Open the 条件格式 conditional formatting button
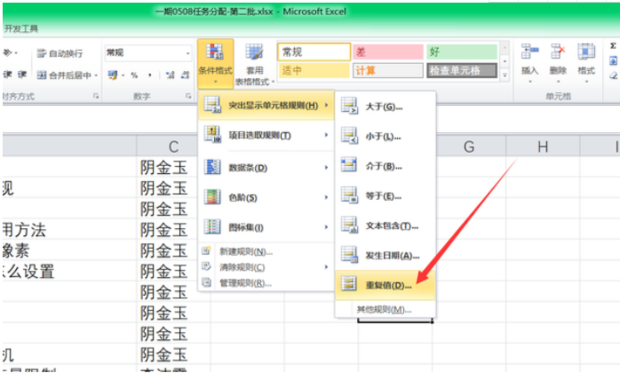Screen dimensions: 620x388 pyautogui.click(x=215, y=64)
